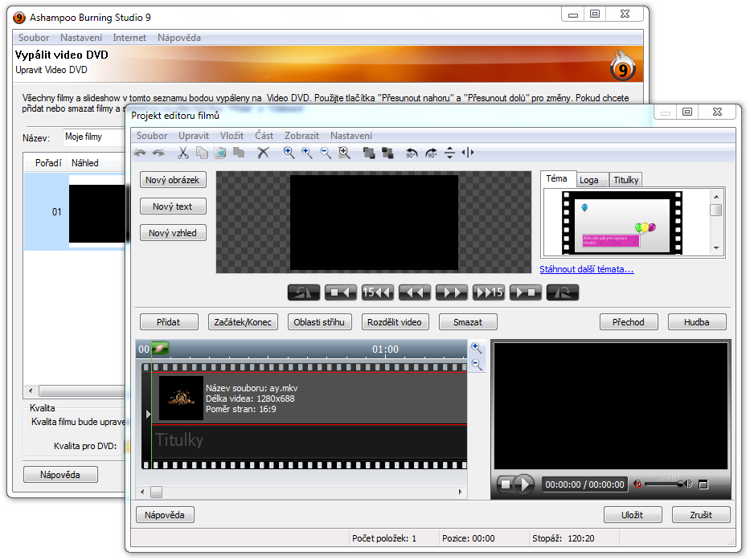This screenshot has height=560, width=750.
Task: Click the Rozdělit video button
Action: click(x=395, y=322)
